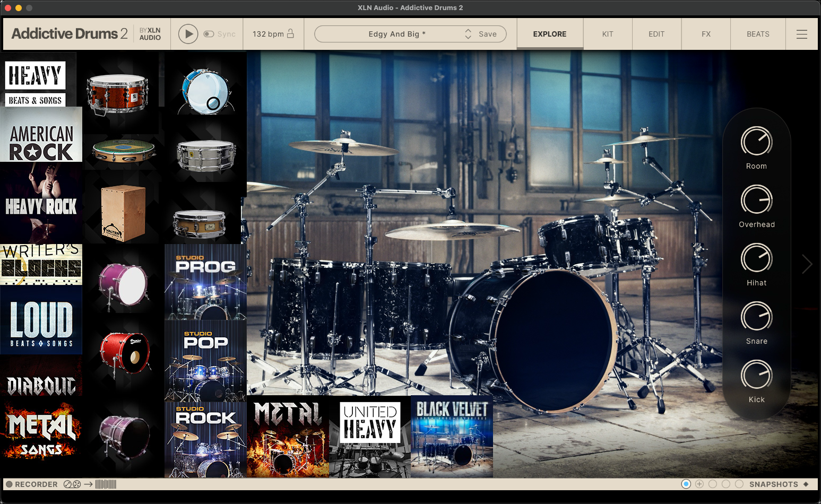Step presets with the up-down arrows
Screen dimensions: 821x504
pos(468,34)
